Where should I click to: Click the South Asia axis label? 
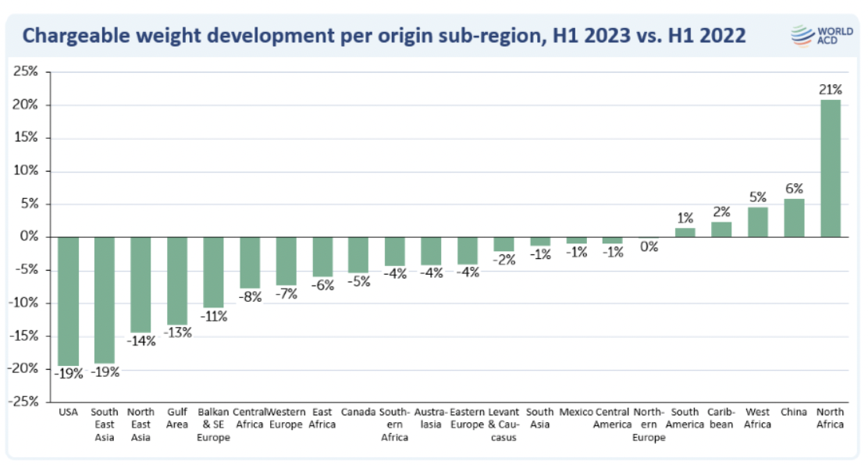coord(539,418)
